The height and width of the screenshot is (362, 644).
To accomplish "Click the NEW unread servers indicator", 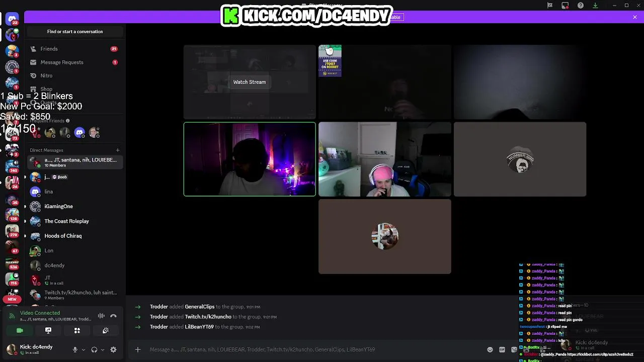I will (x=12, y=299).
